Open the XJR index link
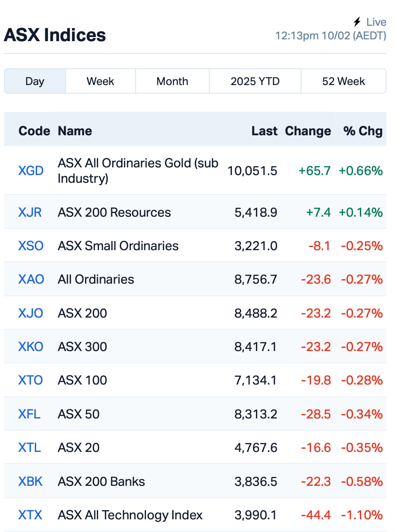This screenshot has height=532, width=396. (x=30, y=213)
